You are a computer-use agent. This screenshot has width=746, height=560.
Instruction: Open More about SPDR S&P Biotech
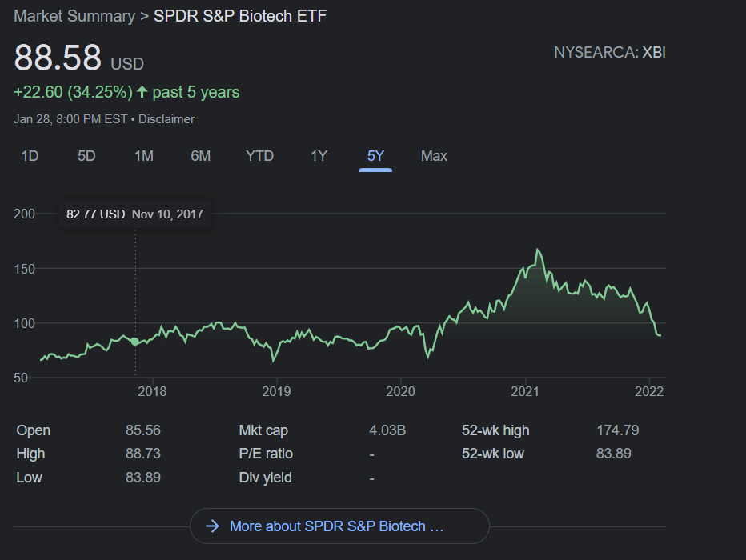tap(339, 526)
